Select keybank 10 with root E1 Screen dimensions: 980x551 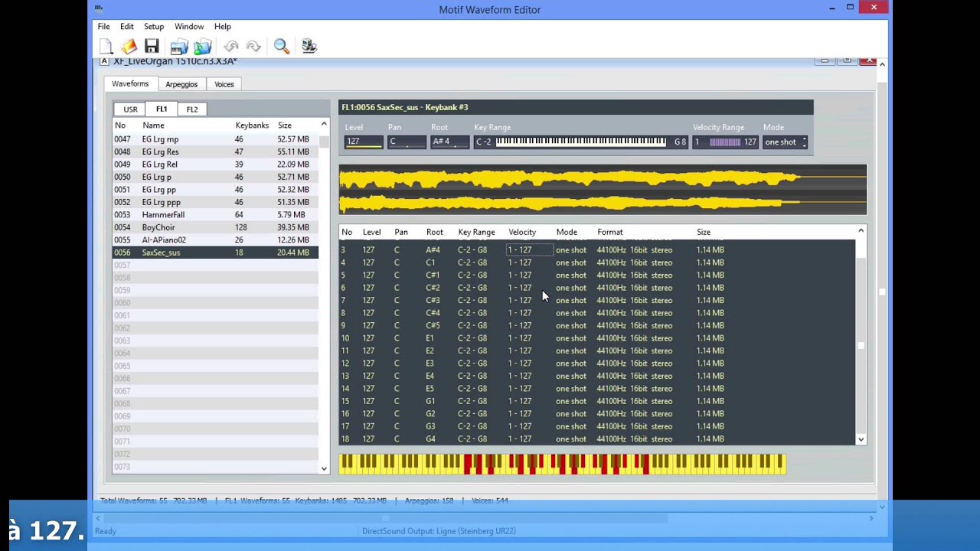(x=597, y=338)
